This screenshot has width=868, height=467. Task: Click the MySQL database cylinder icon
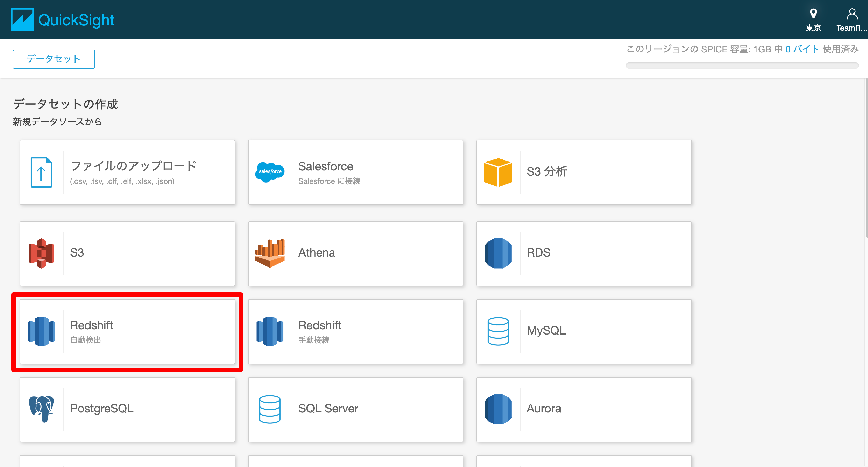coord(498,331)
